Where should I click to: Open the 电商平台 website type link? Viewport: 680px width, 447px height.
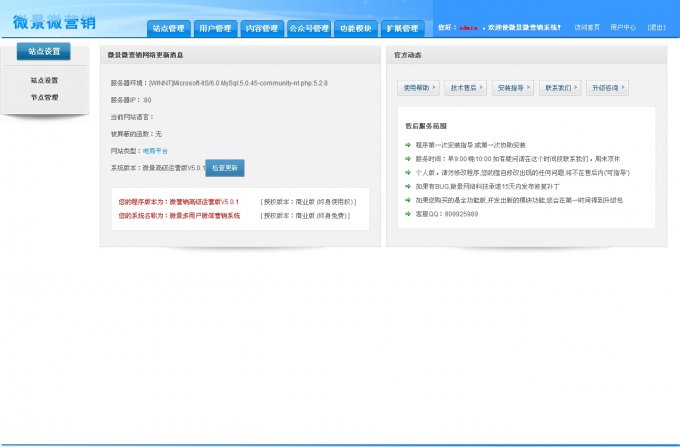click(155, 151)
